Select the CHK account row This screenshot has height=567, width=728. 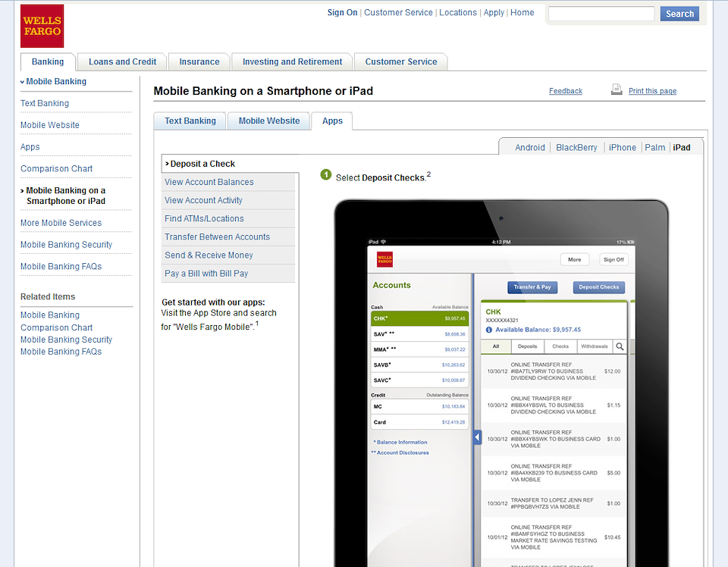[419, 318]
